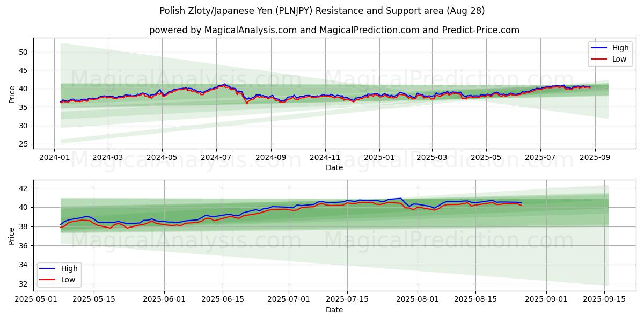Click the 50 tick on upper price axis
Screen dimensions: 644x322
pos(24,52)
